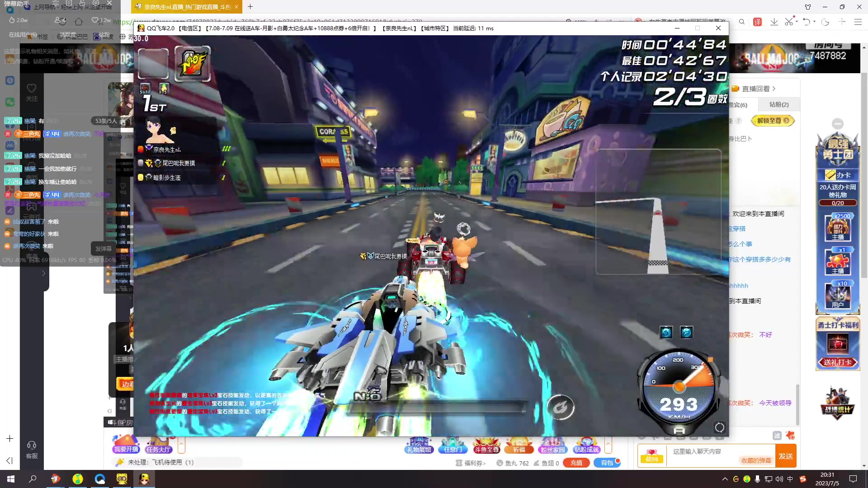Open the 客服 customer service icon

click(32, 450)
